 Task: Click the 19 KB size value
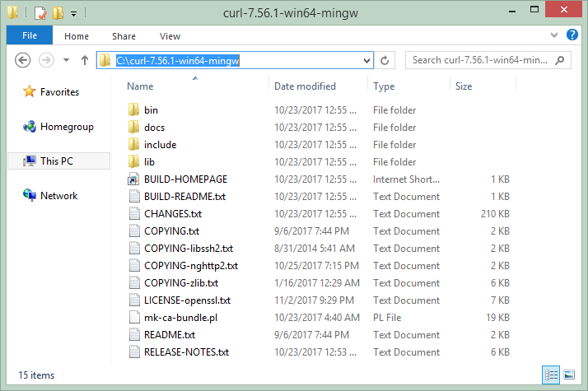pyautogui.click(x=497, y=318)
